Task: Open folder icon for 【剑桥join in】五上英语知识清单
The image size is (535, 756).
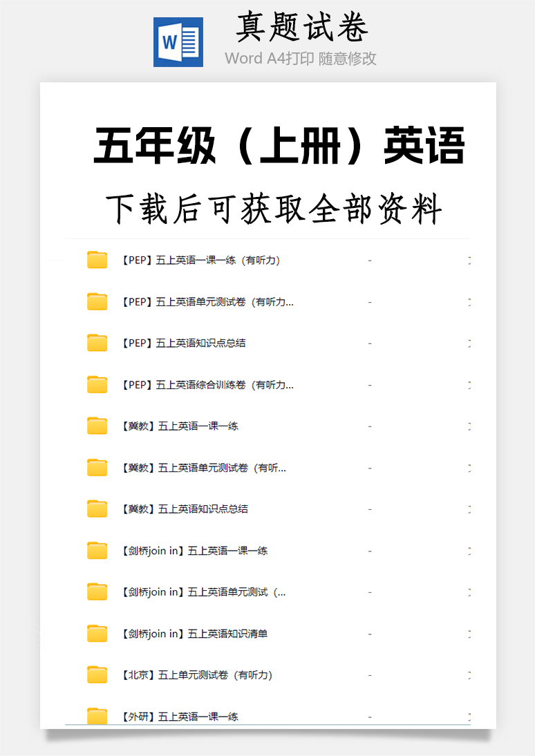Action: 97,633
